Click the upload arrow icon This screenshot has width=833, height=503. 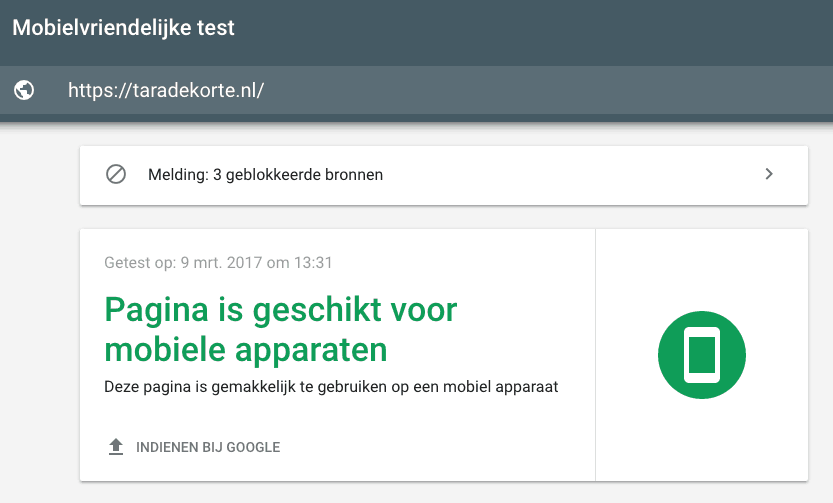tap(116, 447)
